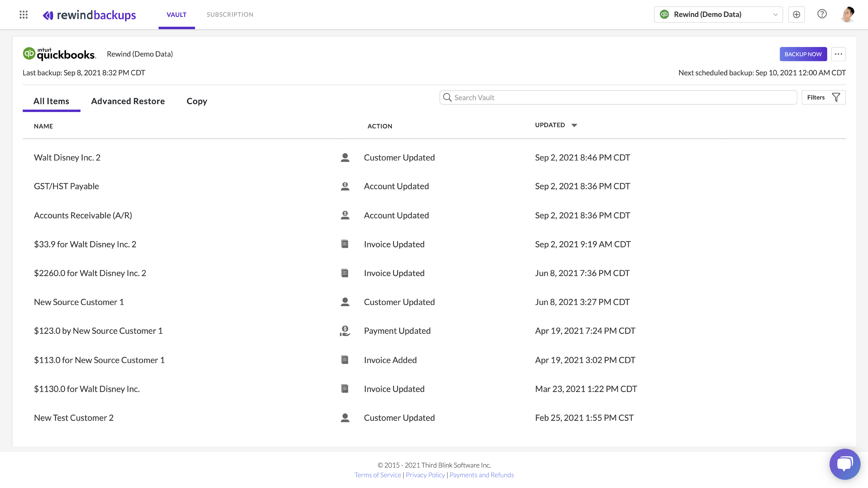Click the add account plus icon

[796, 14]
